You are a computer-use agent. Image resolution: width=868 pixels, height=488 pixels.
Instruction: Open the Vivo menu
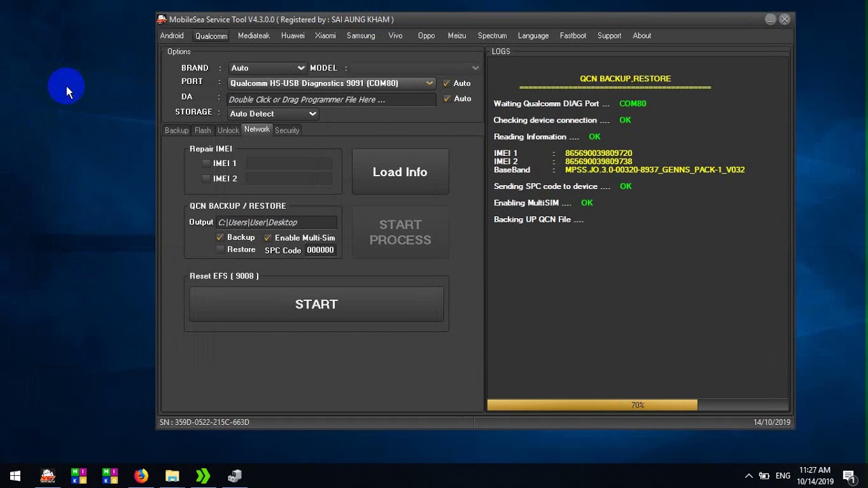point(395,36)
